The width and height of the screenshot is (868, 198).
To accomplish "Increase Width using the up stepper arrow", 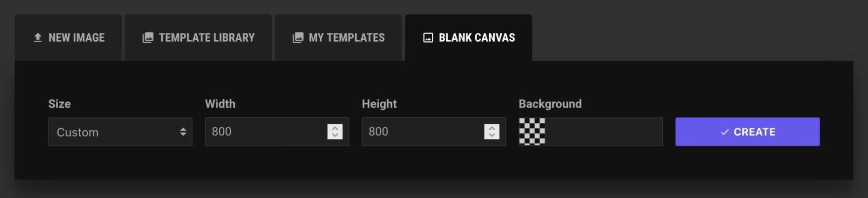I will 335,128.
